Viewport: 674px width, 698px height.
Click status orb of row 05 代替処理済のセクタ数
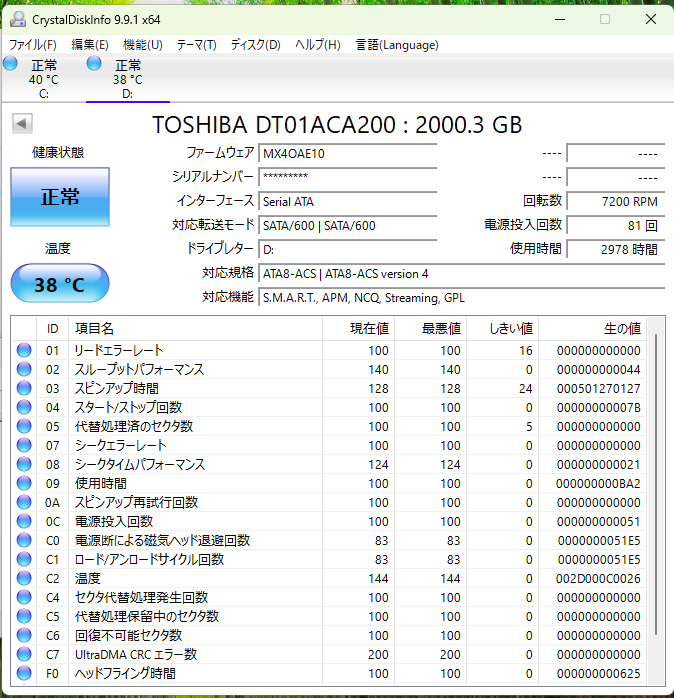pos(24,426)
